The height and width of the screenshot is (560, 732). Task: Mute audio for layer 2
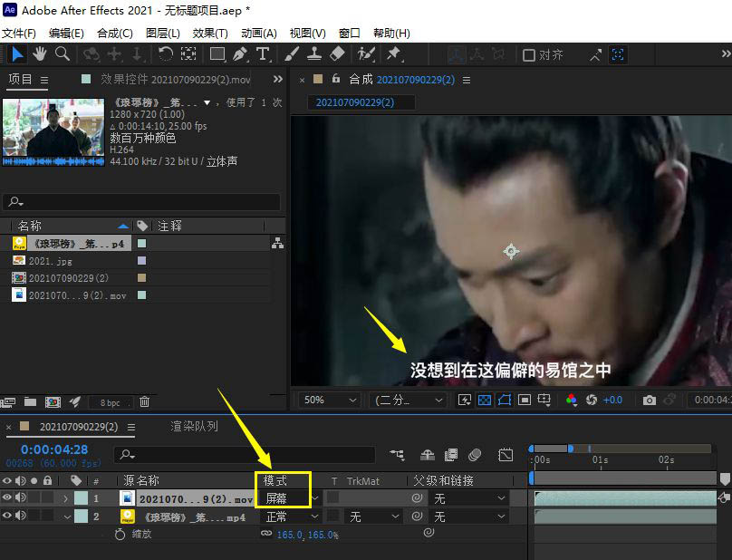[19, 515]
